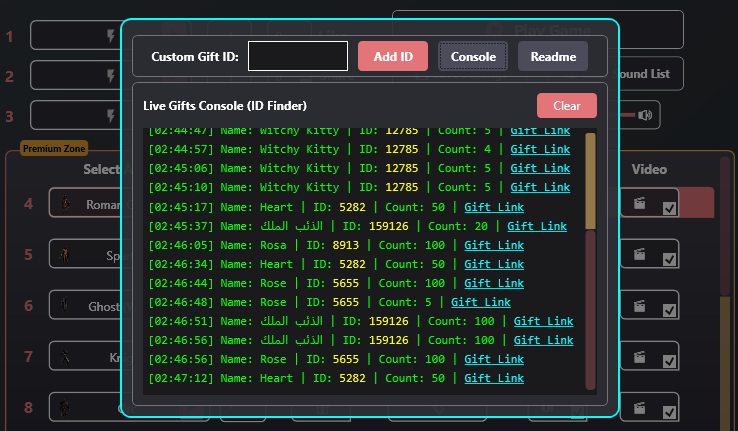Open Gift Link for 02:46:34 Heart entry
This screenshot has width=738, height=431.
(x=494, y=264)
